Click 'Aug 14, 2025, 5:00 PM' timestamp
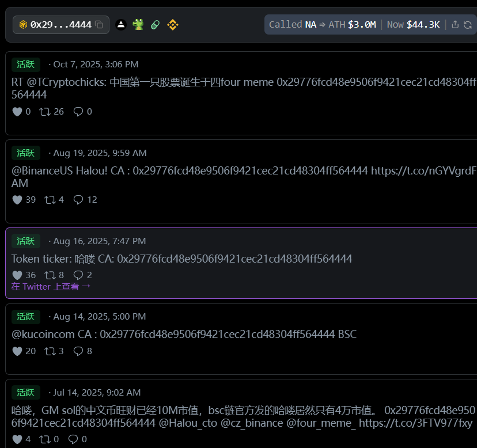The height and width of the screenshot is (448, 477). point(100,317)
